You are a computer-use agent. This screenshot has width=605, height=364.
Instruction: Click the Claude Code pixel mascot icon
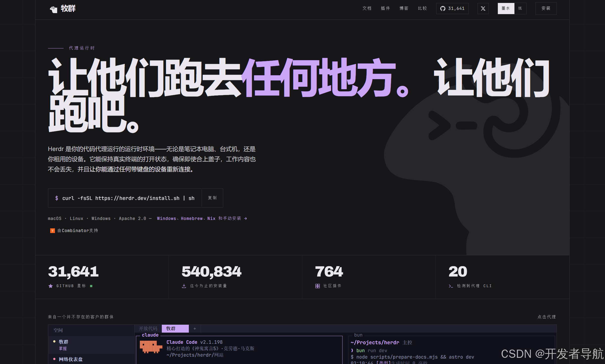click(151, 347)
